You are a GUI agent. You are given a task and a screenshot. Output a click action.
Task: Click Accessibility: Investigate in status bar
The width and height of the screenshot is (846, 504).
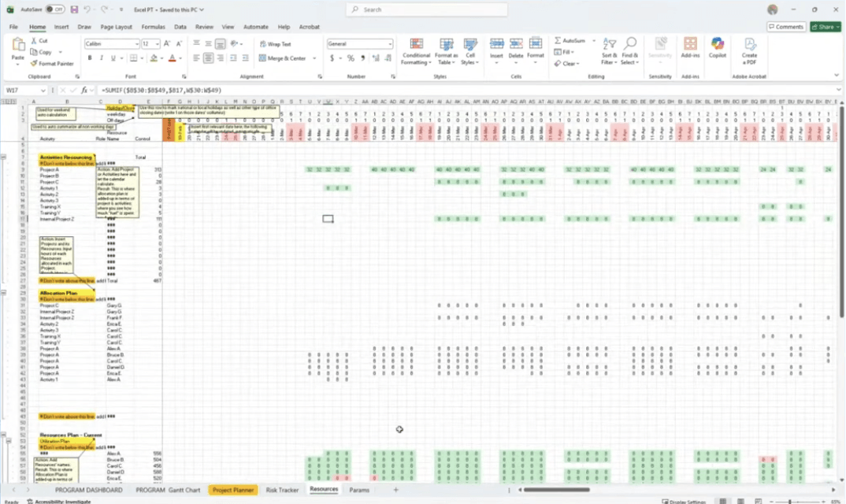point(59,502)
